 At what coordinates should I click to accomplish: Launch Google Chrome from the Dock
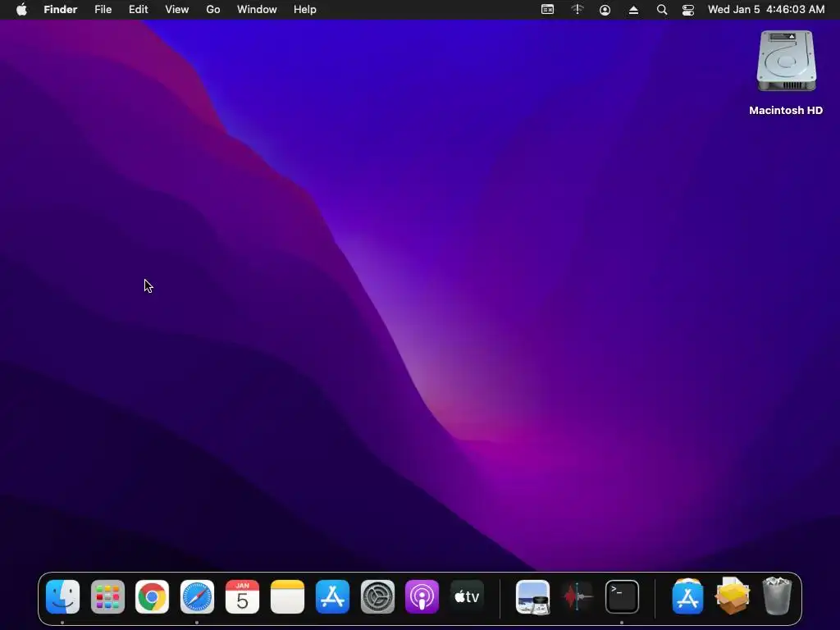click(x=152, y=597)
